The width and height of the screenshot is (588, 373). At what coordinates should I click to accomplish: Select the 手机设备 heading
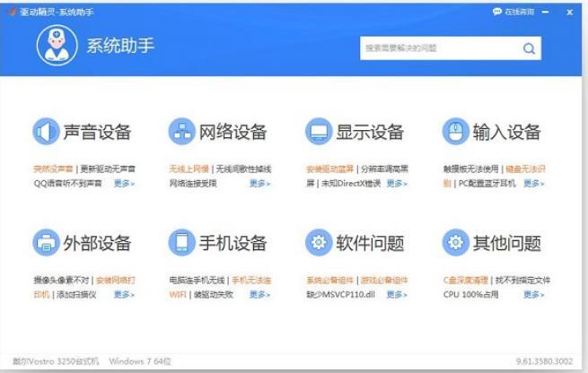233,243
